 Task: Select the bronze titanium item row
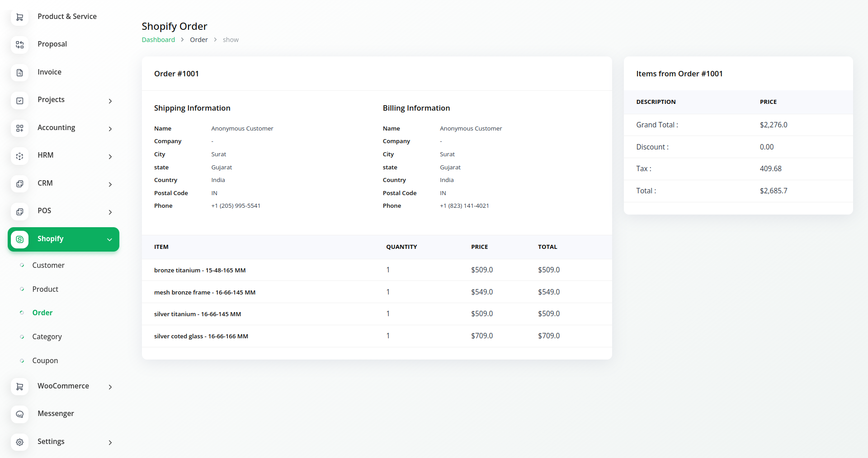[199, 270]
